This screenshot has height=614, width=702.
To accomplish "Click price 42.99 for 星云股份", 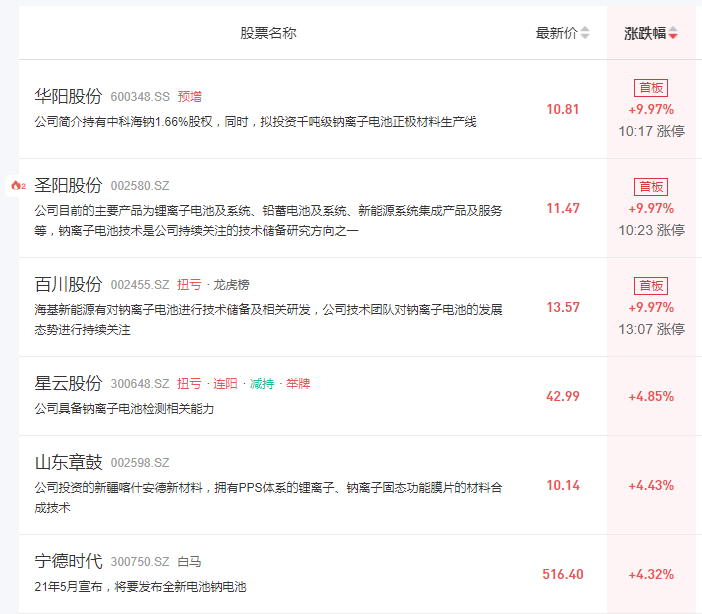I will click(x=563, y=396).
